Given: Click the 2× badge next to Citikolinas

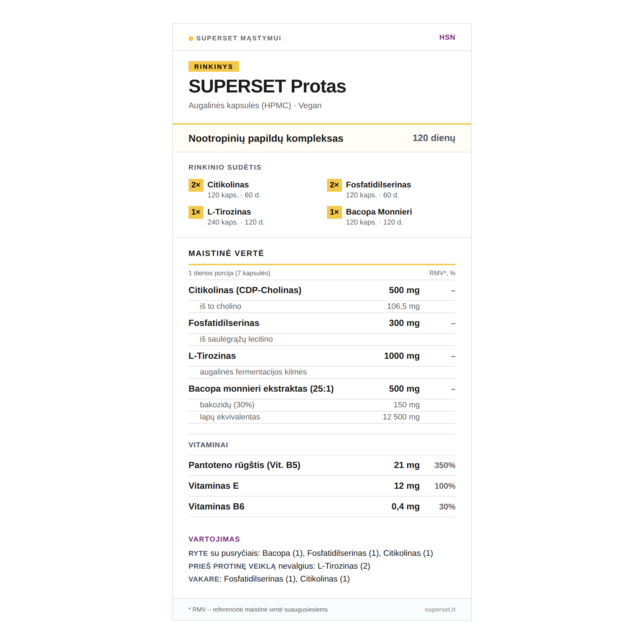Looking at the screenshot, I should pos(196,185).
